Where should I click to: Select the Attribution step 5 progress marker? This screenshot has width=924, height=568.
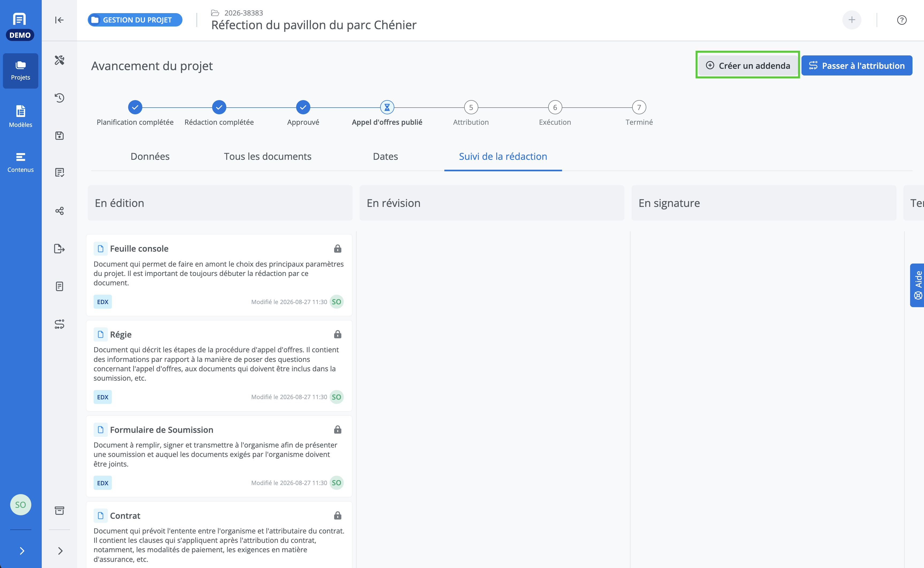[x=471, y=107]
